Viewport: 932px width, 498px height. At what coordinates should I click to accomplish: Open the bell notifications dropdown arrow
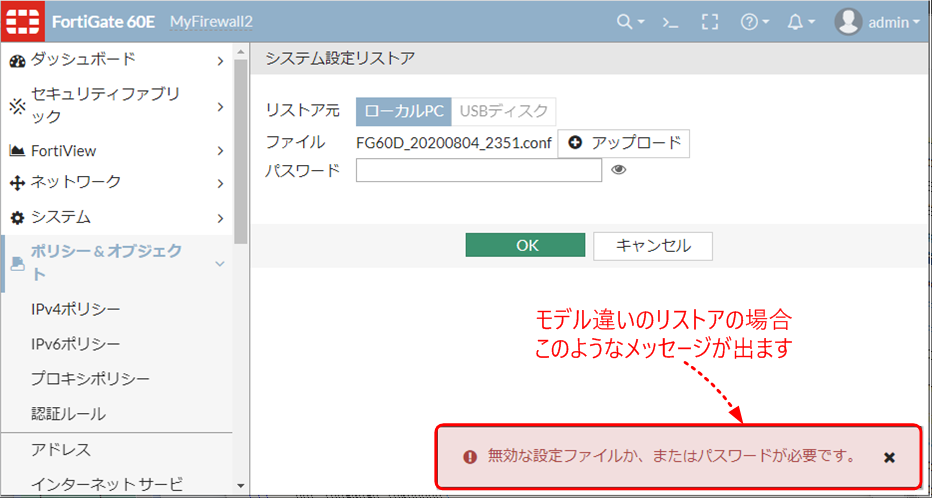811,23
